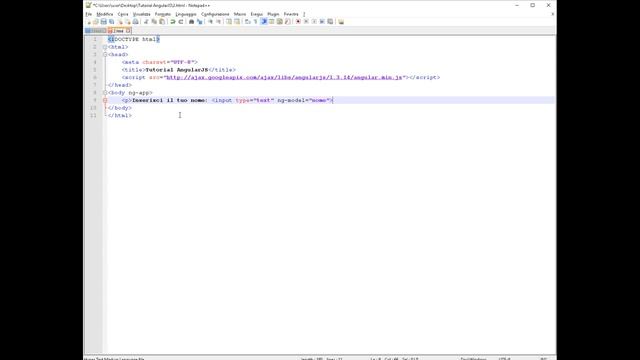Image resolution: width=640 pixels, height=360 pixels.
Task: Click the DOCTYPE html line
Action: pos(134,40)
